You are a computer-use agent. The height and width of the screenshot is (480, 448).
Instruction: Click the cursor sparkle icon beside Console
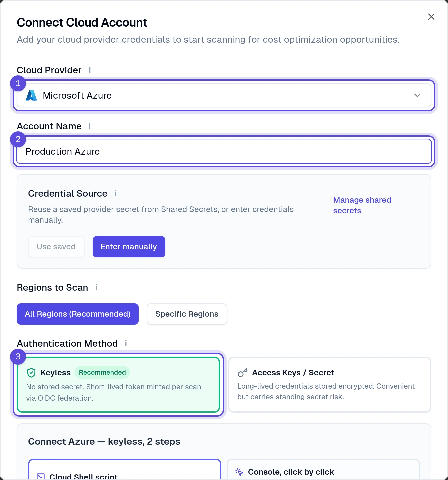pos(239,472)
